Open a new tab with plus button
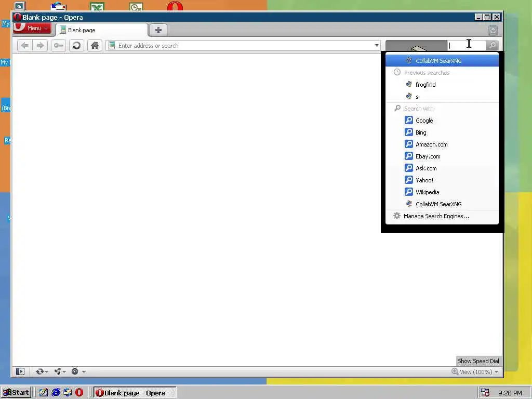 point(158,30)
